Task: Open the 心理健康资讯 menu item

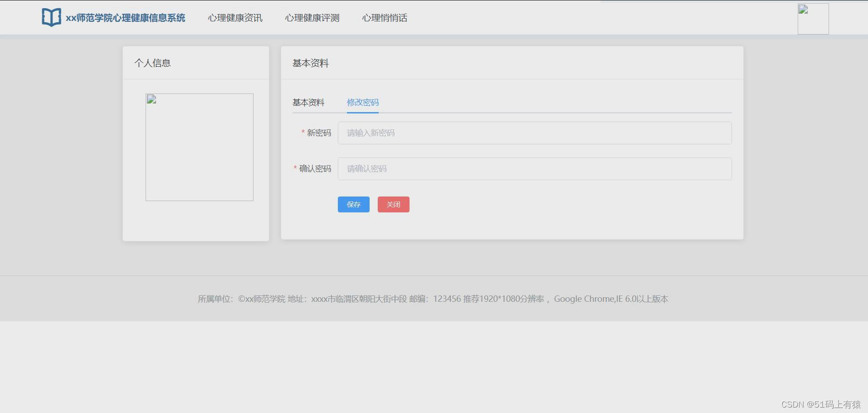Action: click(x=235, y=18)
